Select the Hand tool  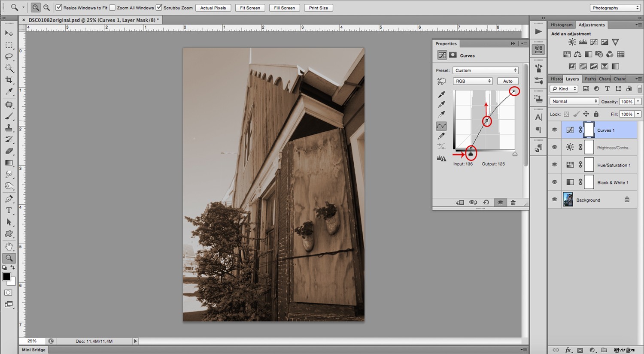tap(9, 246)
